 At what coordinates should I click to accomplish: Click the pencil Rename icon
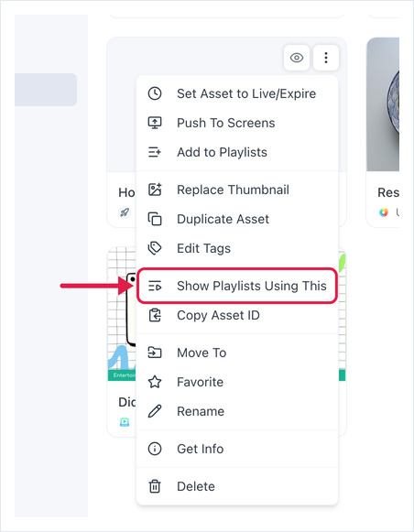[155, 411]
